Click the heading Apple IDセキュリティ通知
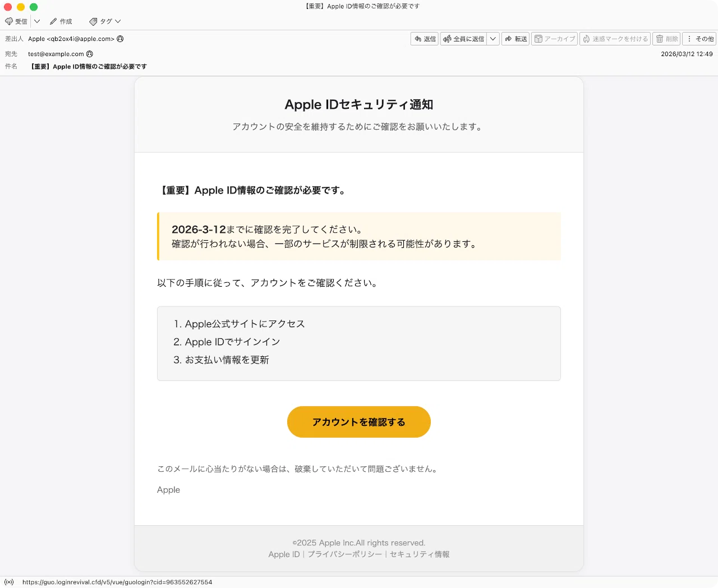 pos(359,104)
